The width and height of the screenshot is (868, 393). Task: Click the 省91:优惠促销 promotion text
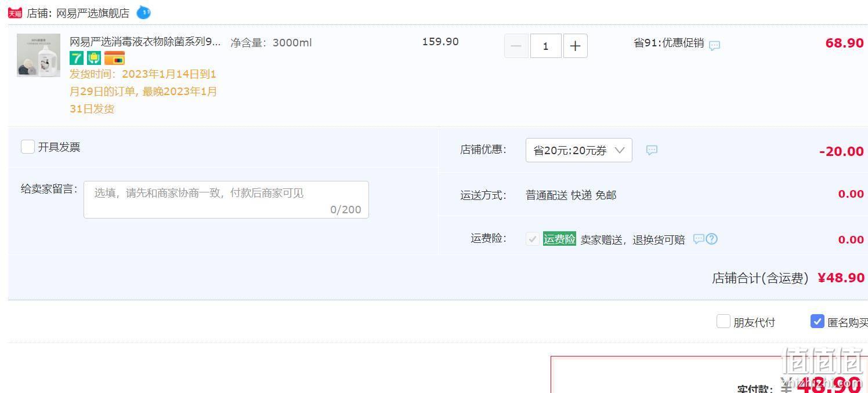(x=669, y=42)
